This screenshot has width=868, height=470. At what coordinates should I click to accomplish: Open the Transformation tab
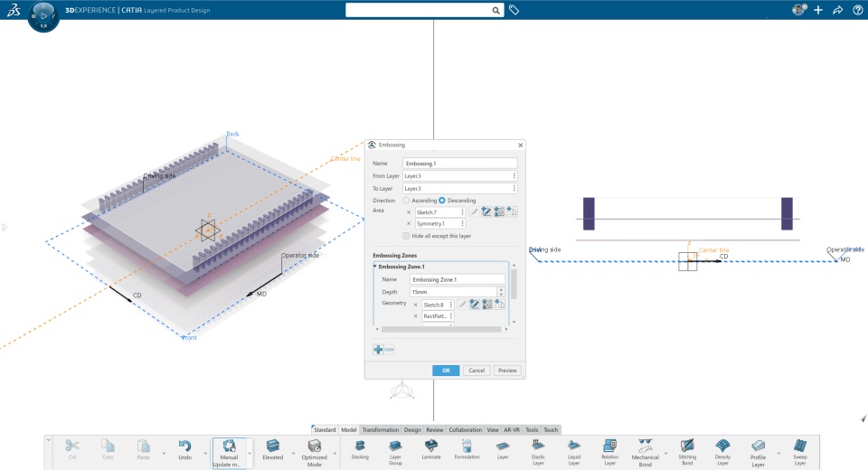point(381,429)
